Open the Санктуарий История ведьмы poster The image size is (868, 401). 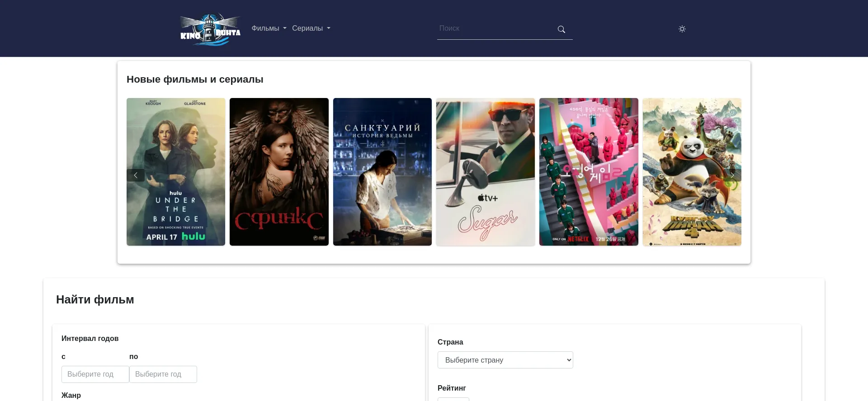[382, 172]
